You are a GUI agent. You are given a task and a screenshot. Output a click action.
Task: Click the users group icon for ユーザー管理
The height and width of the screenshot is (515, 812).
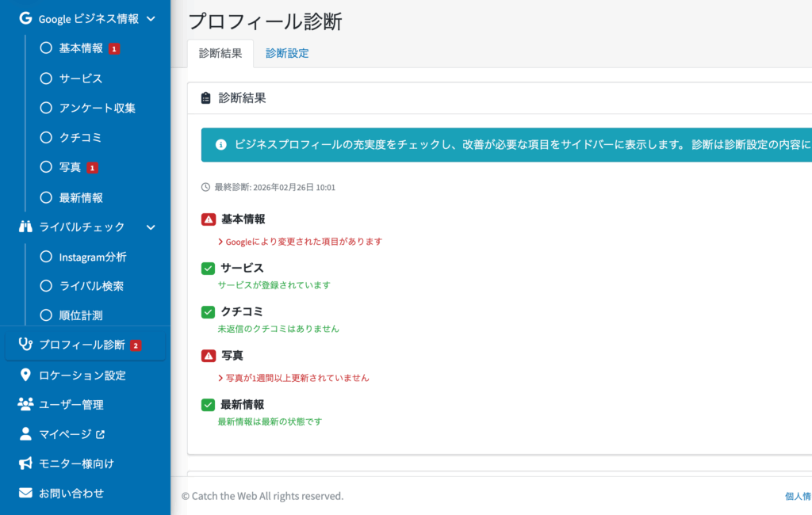coord(25,404)
